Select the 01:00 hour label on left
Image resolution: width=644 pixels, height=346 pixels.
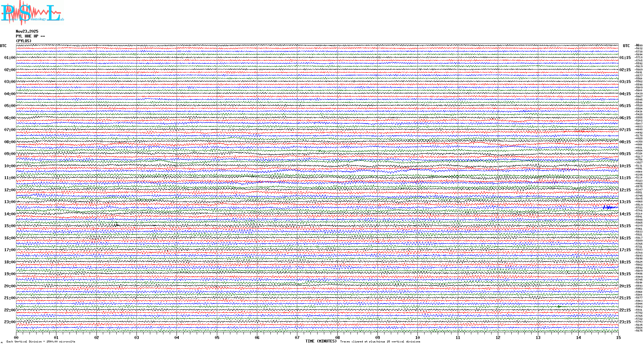coord(10,58)
